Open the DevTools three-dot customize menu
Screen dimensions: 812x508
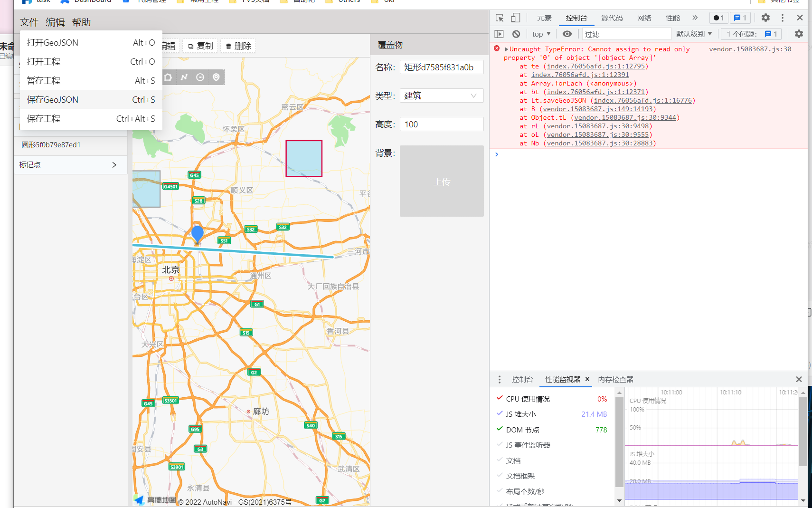[783, 18]
